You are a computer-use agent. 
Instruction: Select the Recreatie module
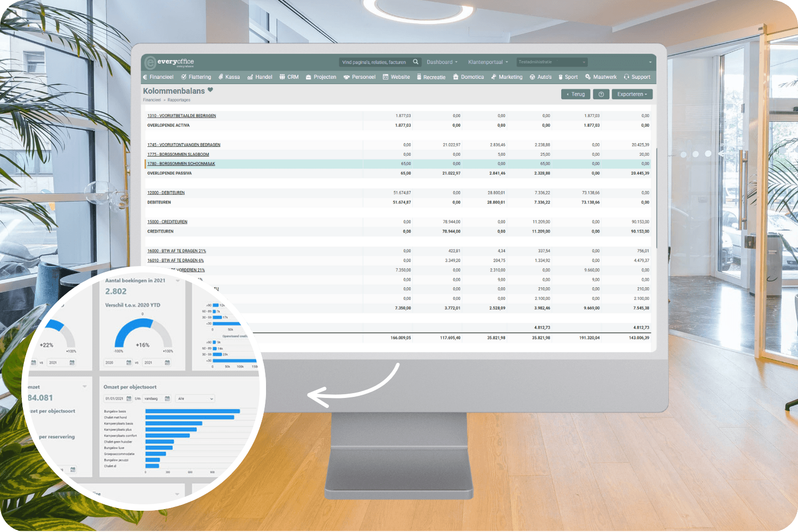click(x=431, y=77)
